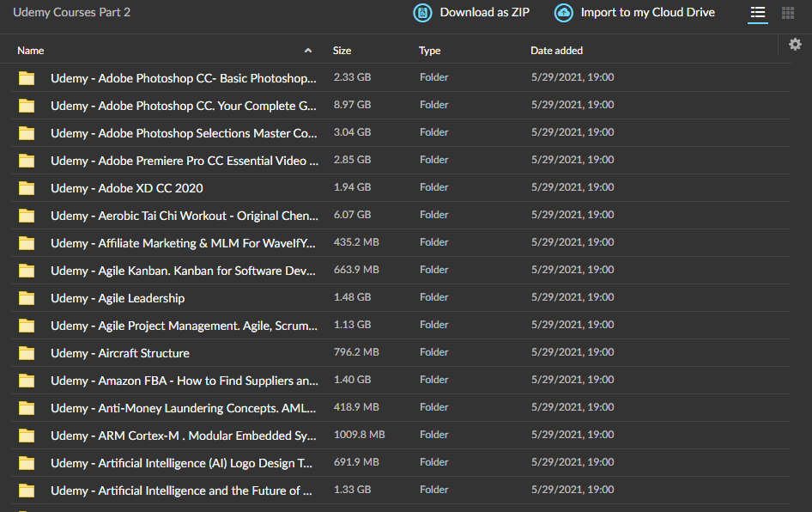Select 'Udemy - Adobe Premiere Pro CC Essential Video' name

pos(185,161)
